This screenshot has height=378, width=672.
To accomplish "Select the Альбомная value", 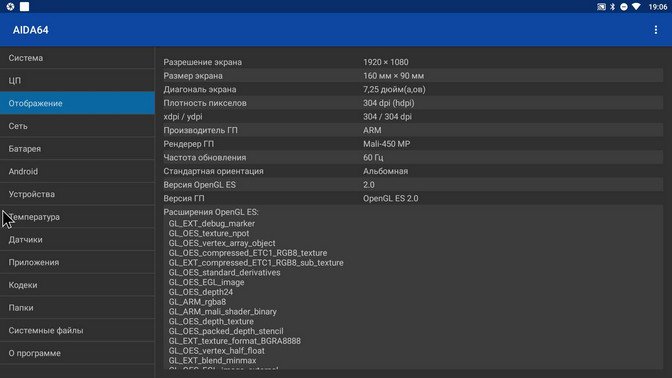I will (386, 171).
